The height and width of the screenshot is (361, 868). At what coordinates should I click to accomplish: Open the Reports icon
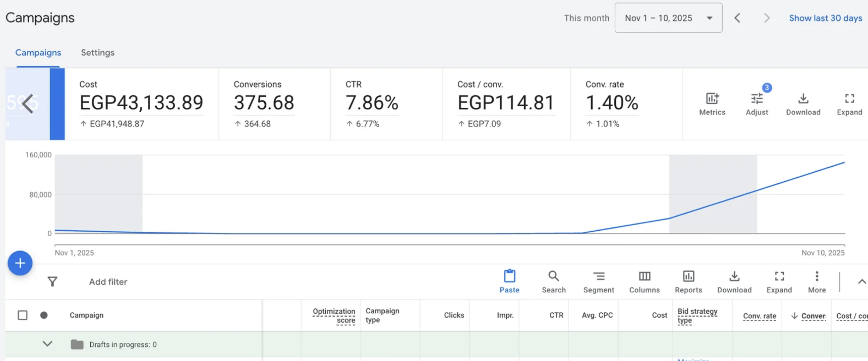click(x=688, y=277)
